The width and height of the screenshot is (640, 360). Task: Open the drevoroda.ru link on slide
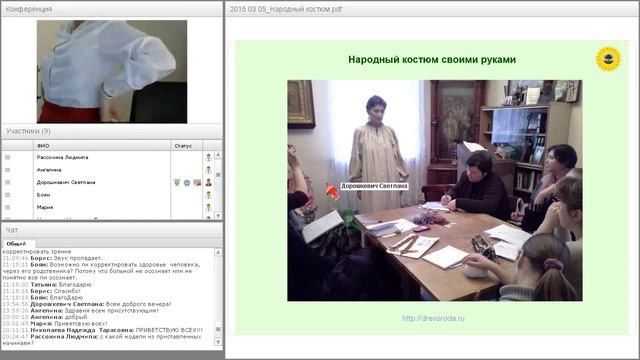433,318
